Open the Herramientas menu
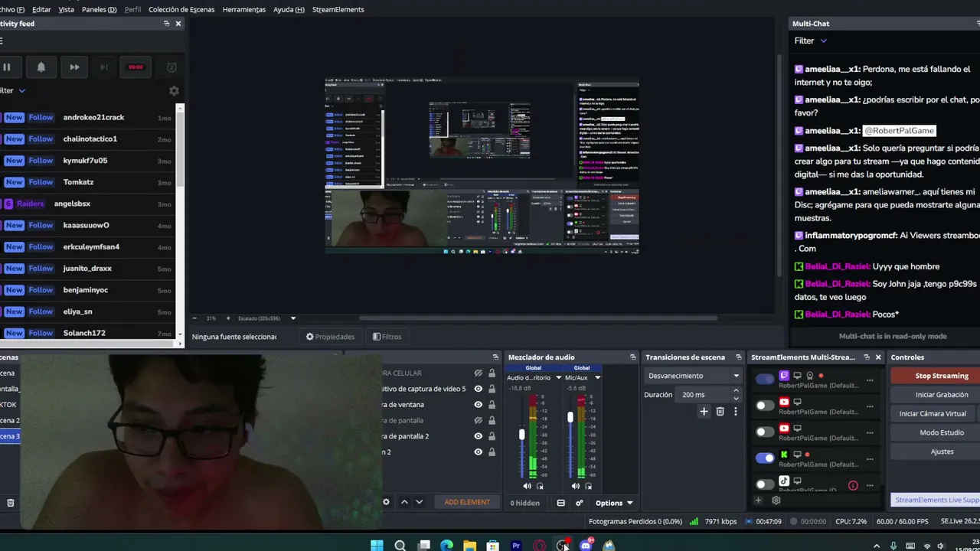Image resolution: width=980 pixels, height=551 pixels. 243,9
